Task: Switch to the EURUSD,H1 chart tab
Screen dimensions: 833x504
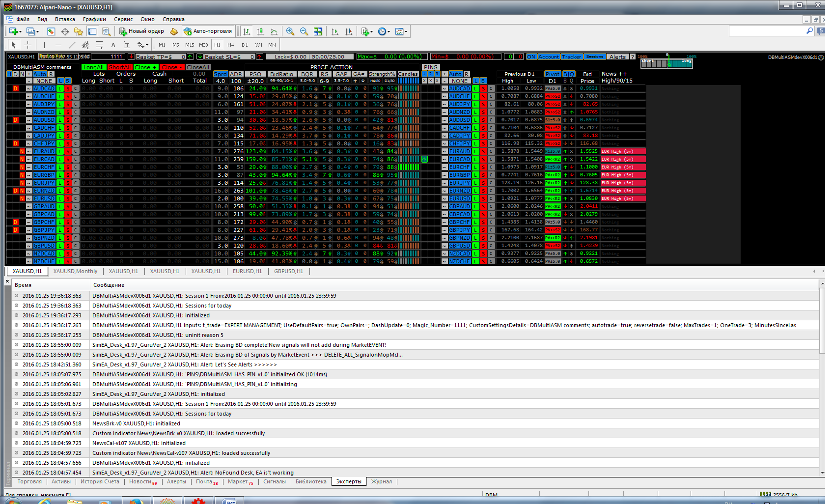Action: click(247, 271)
